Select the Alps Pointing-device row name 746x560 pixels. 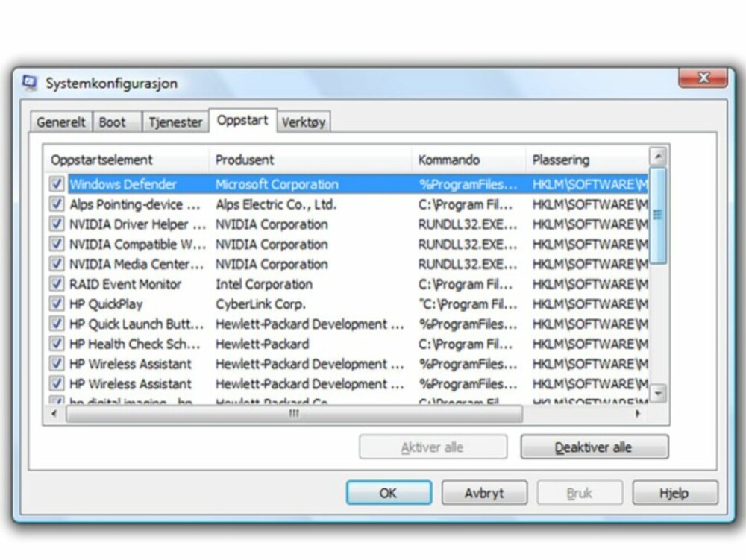pyautogui.click(x=135, y=204)
